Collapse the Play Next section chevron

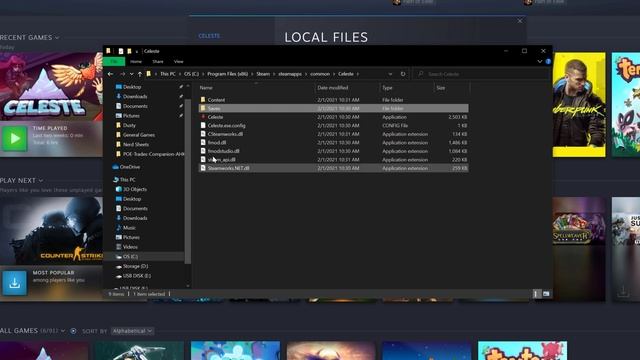pos(41,180)
